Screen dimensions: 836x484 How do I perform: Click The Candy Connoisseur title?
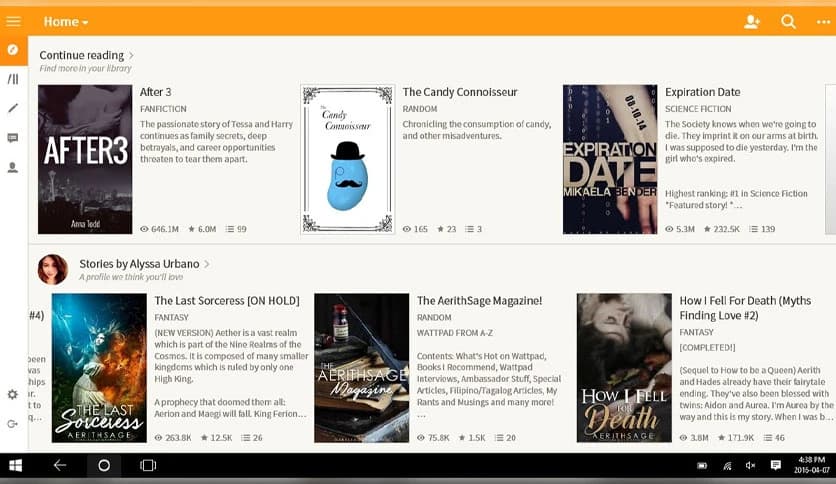coord(460,92)
